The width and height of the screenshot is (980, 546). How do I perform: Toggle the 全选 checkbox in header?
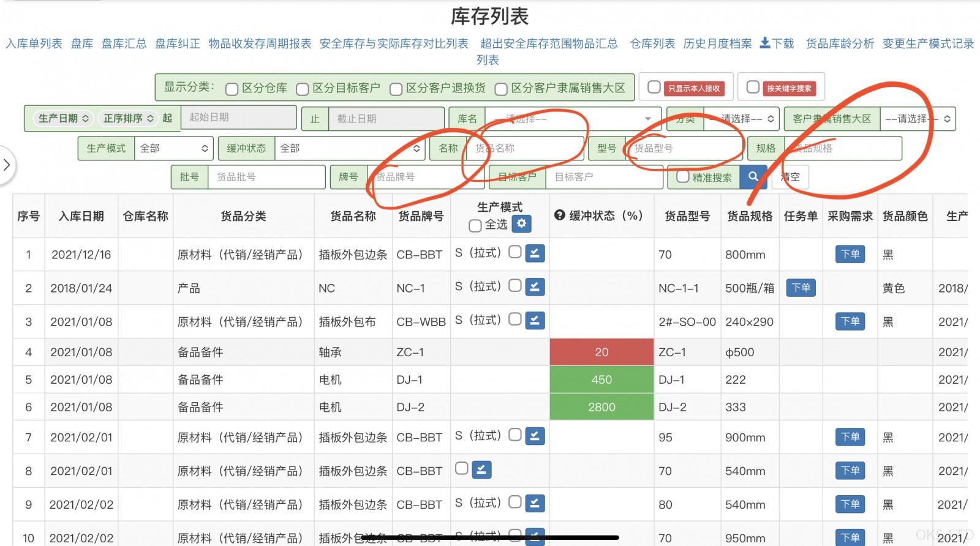pos(475,226)
